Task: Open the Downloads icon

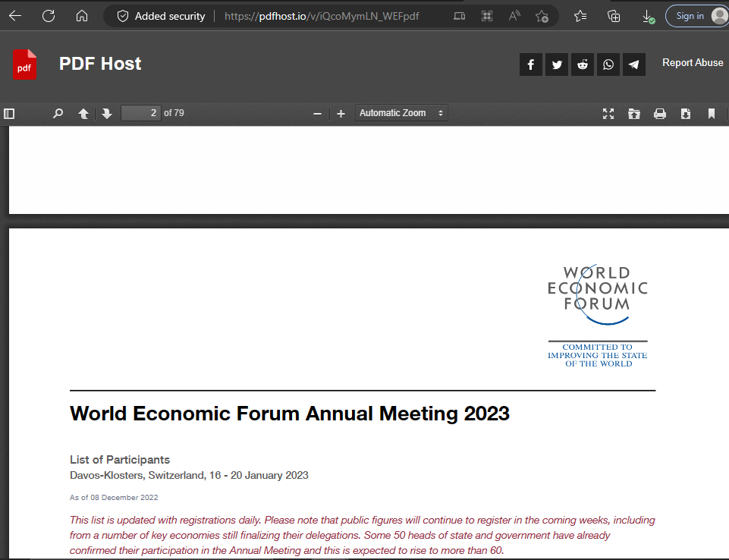Action: [x=648, y=17]
